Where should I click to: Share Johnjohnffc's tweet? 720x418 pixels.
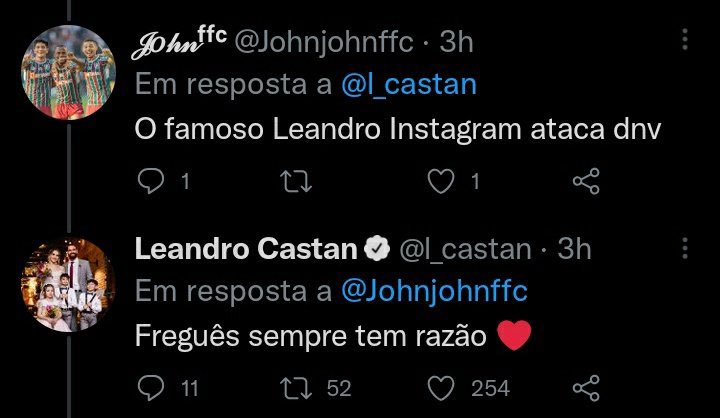coord(585,181)
